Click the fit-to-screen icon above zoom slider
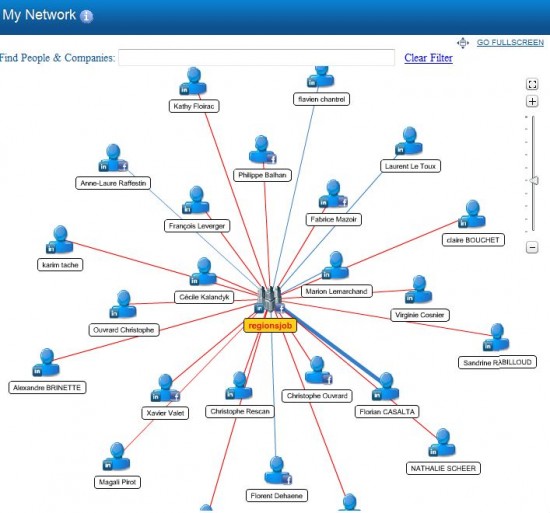The width and height of the screenshot is (550, 513). pyautogui.click(x=532, y=84)
